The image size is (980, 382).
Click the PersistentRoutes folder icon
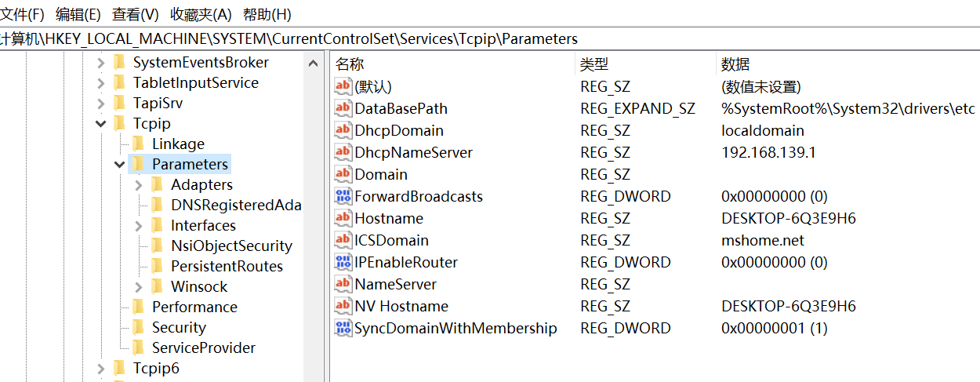pyautogui.click(x=157, y=266)
